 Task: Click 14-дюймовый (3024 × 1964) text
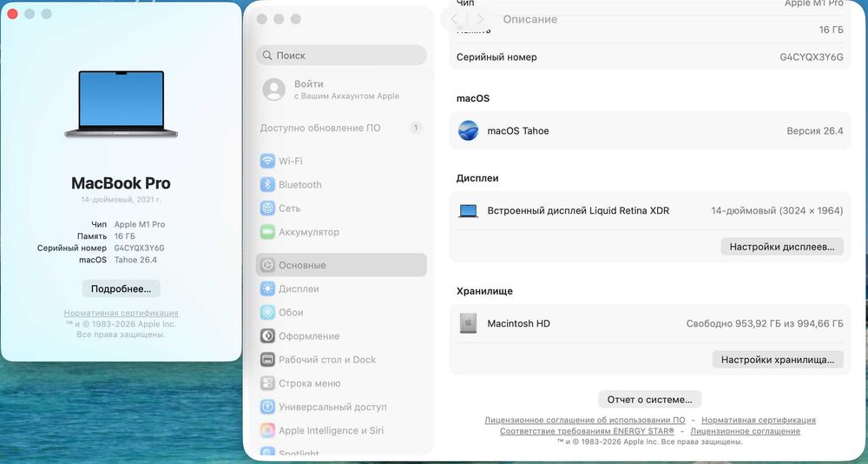tap(777, 210)
